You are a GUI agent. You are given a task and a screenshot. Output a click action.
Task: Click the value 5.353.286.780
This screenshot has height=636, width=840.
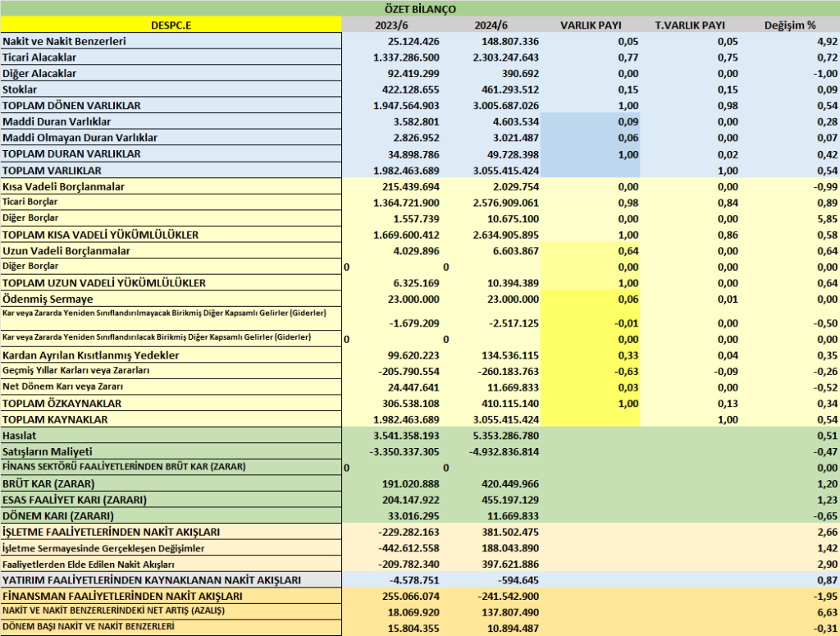(506, 436)
